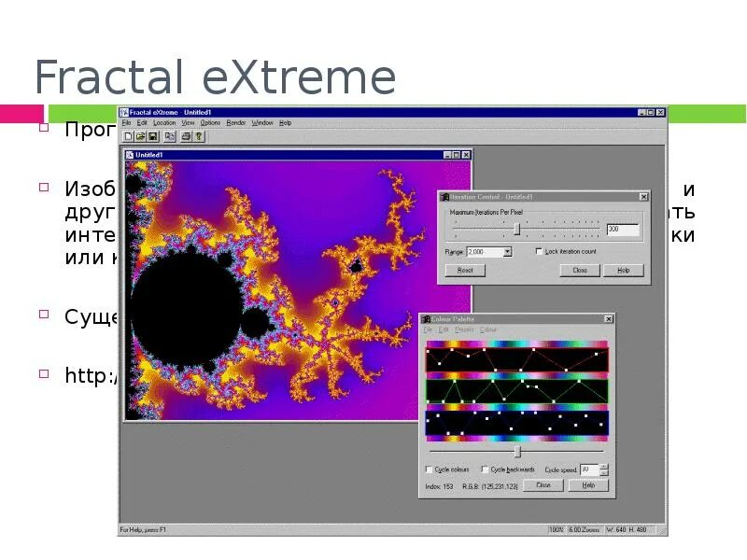
Task: Open the Window menu
Action: (262, 123)
